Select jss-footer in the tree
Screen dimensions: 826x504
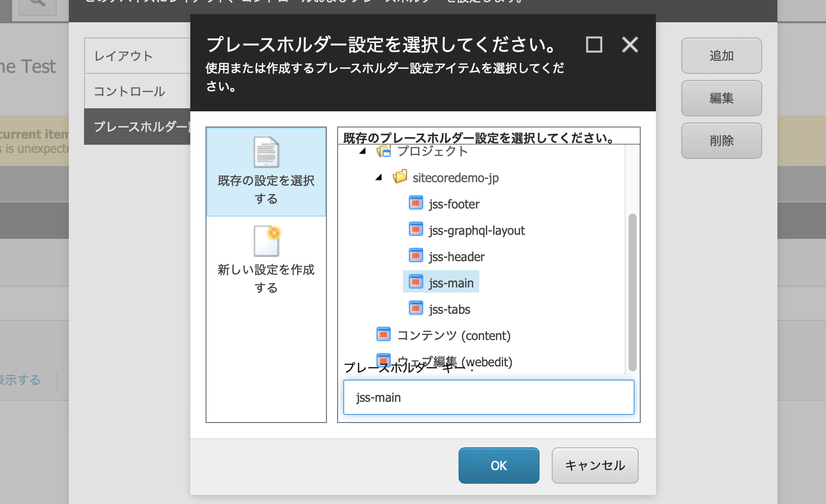[x=454, y=204]
